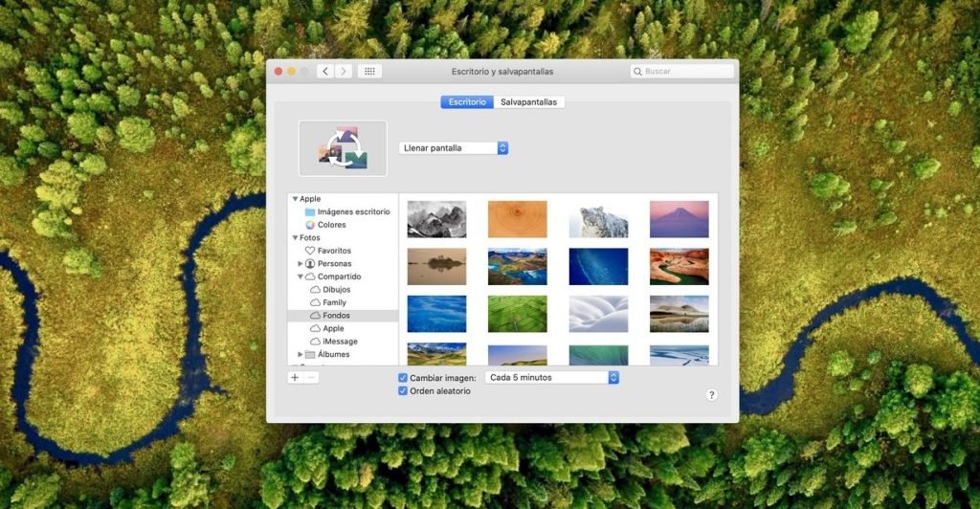Expand the Álbumes disclosure triangle
Image resolution: width=980 pixels, height=509 pixels.
coord(300,354)
